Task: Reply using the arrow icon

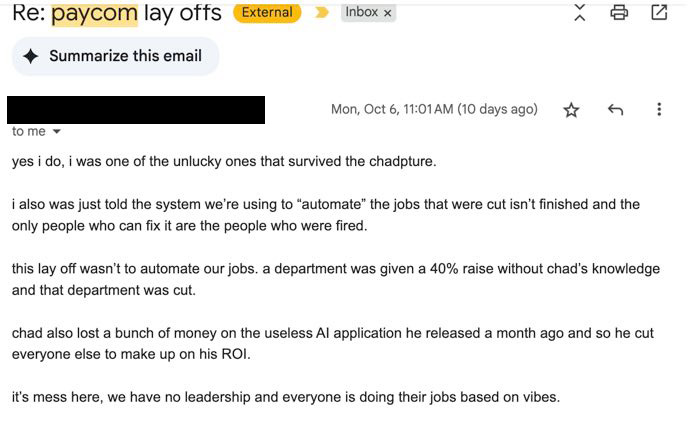Action: (615, 110)
